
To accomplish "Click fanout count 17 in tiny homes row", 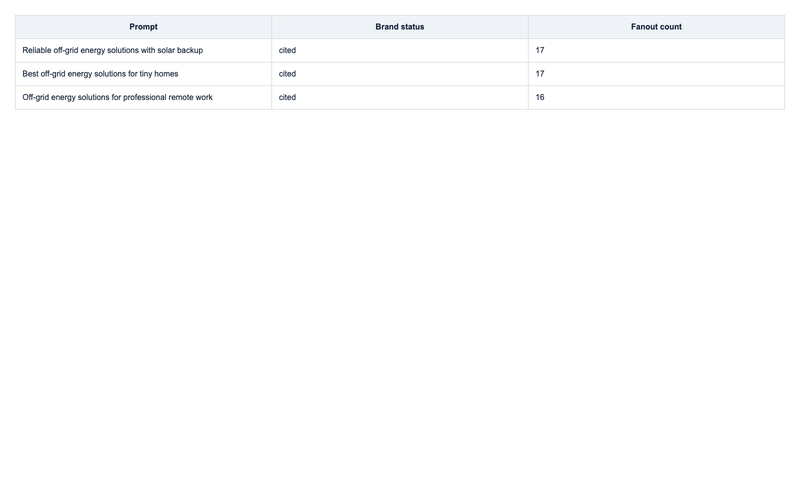I will [x=540, y=73].
